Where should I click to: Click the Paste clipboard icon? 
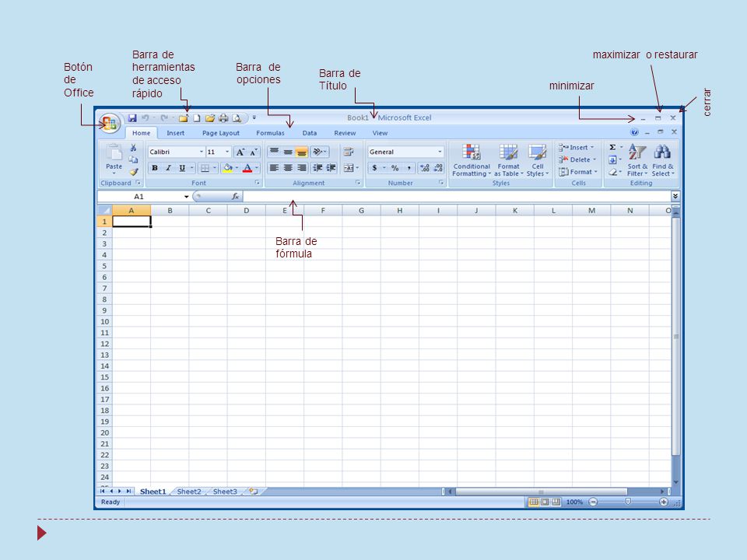click(114, 153)
